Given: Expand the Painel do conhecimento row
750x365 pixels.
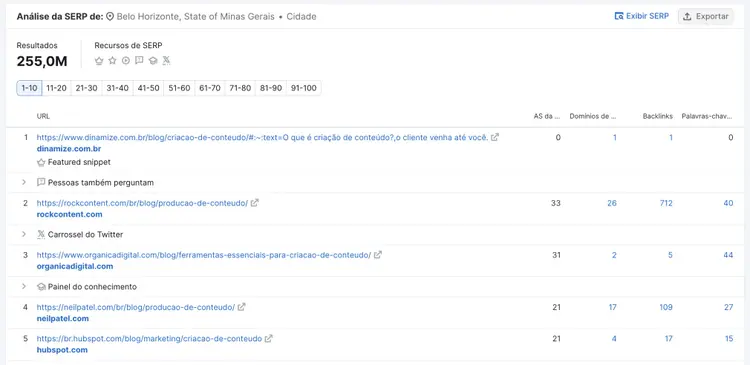Looking at the screenshot, I should tap(24, 287).
